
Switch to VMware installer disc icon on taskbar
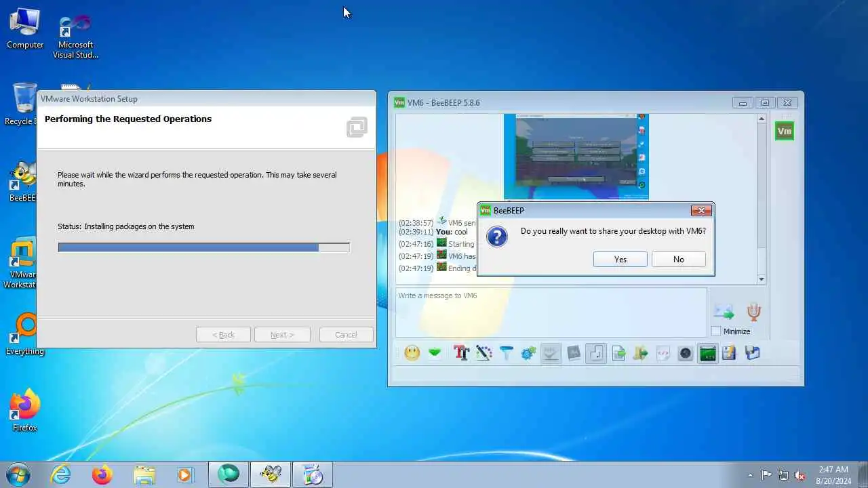313,474
